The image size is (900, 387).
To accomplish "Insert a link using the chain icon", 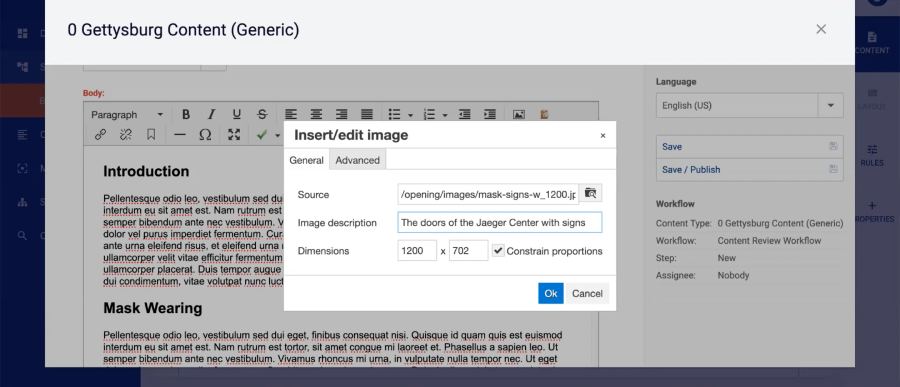I will (100, 134).
